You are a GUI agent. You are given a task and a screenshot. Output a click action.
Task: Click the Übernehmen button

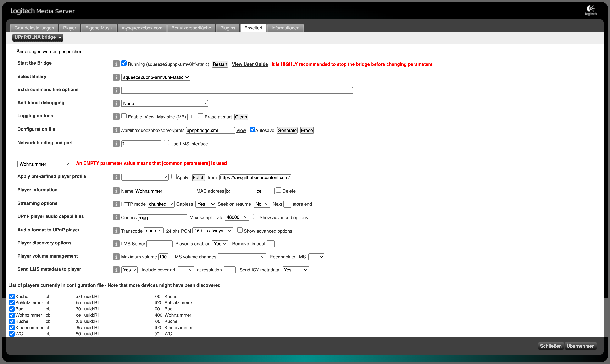click(581, 346)
